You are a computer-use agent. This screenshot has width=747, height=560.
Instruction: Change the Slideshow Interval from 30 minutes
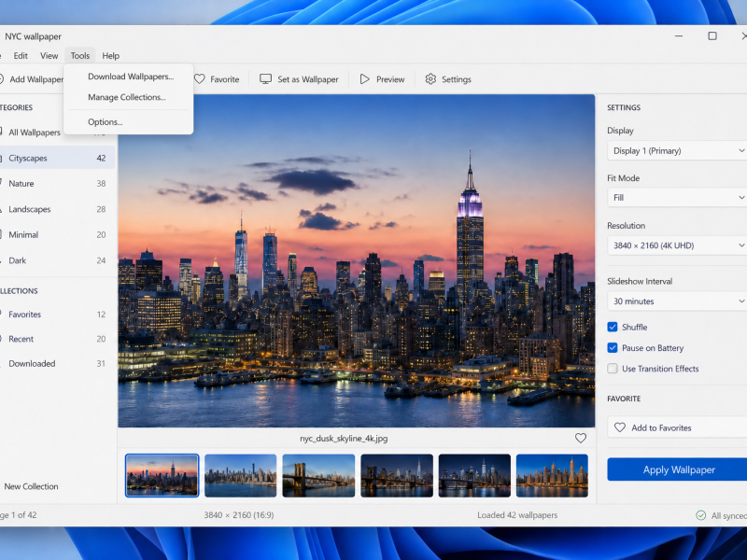[677, 301]
